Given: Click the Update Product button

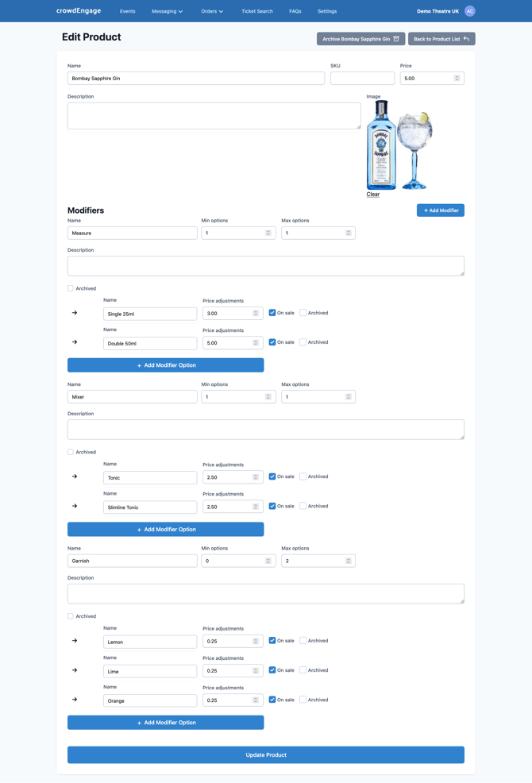Looking at the screenshot, I should tap(266, 754).
